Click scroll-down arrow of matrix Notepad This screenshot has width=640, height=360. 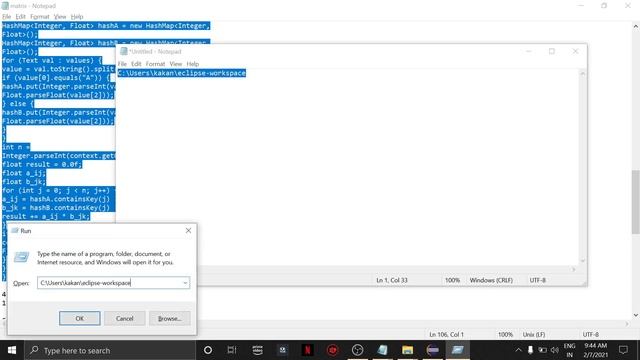click(636, 315)
